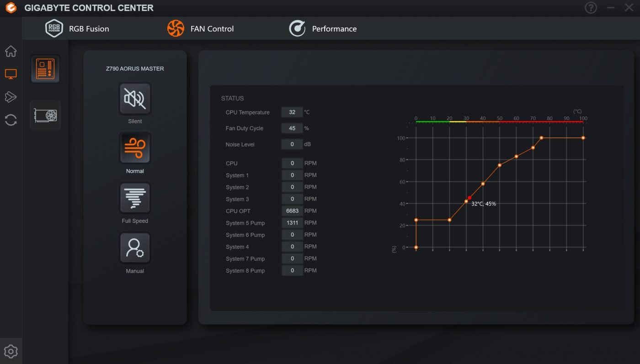Close the Gigabyte Control Center window

coord(629,8)
